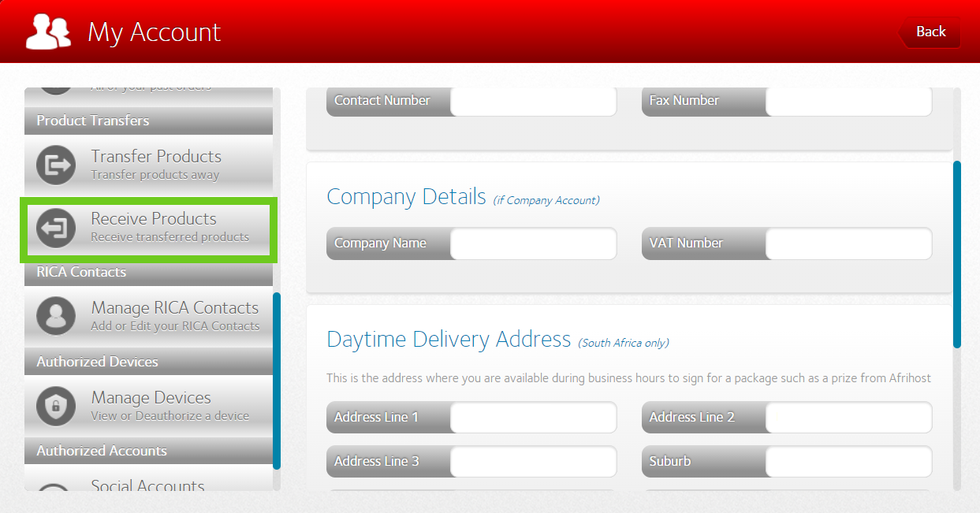Click the main form vertical scrollbar

[x=957, y=254]
